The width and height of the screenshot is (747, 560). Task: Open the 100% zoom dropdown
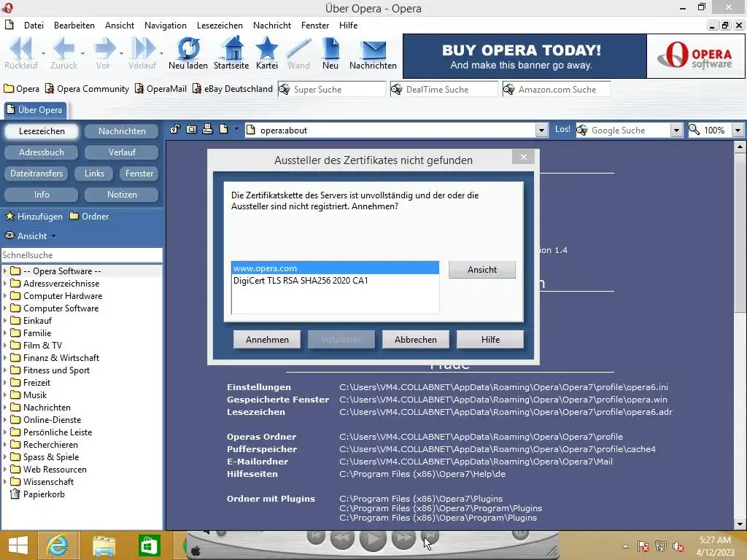click(x=738, y=130)
